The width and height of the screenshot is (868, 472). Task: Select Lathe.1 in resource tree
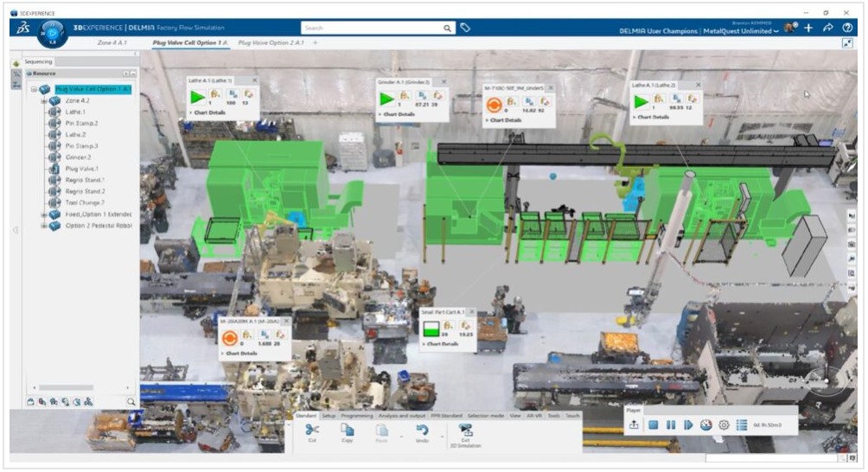(x=75, y=112)
